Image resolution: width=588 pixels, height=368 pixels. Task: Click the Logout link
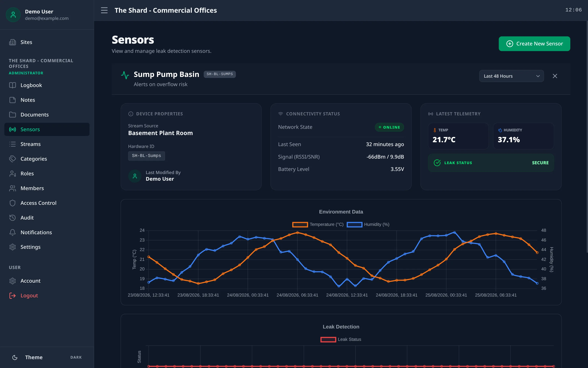click(47, 296)
